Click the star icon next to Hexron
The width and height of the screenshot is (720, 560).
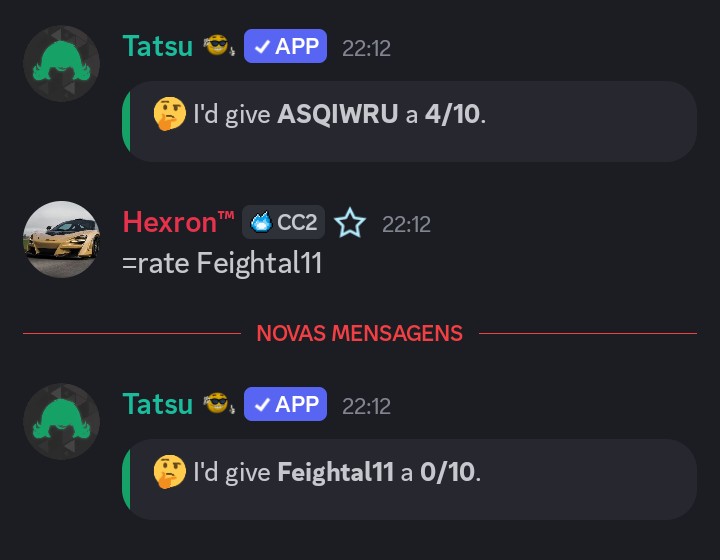tap(350, 223)
